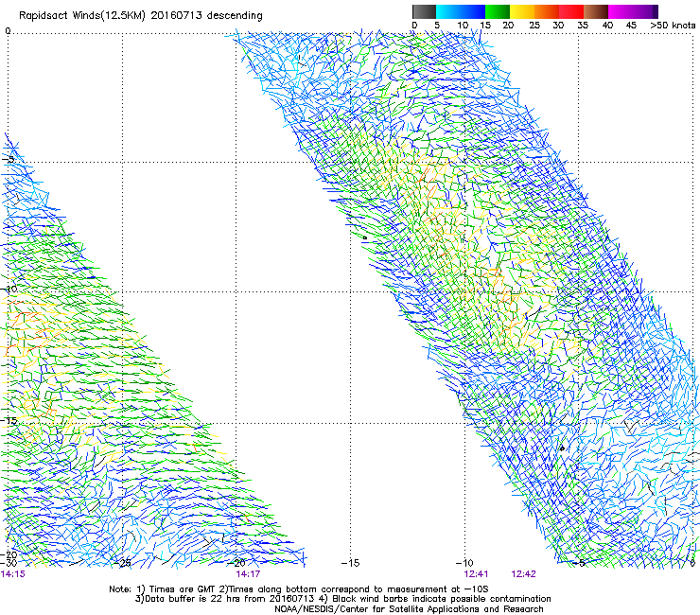Click the red 30-35 knots color band
The width and height of the screenshot is (700, 615).
coord(571,11)
